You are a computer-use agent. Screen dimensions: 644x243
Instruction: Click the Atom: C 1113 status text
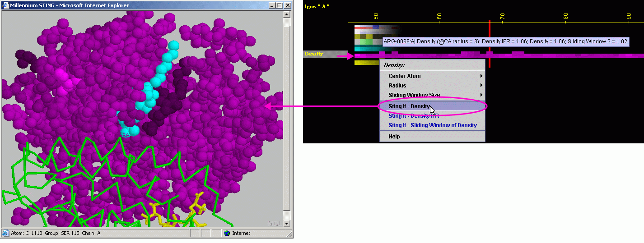coord(55,233)
